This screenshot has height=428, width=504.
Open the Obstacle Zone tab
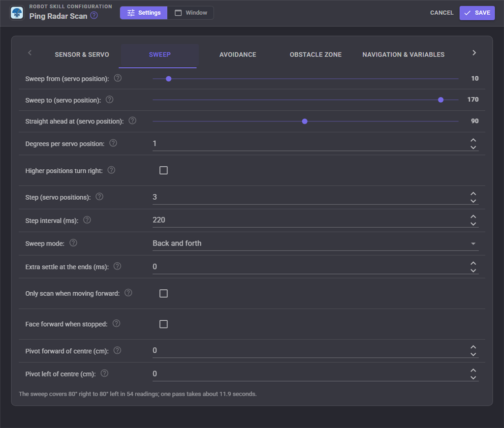coord(315,55)
